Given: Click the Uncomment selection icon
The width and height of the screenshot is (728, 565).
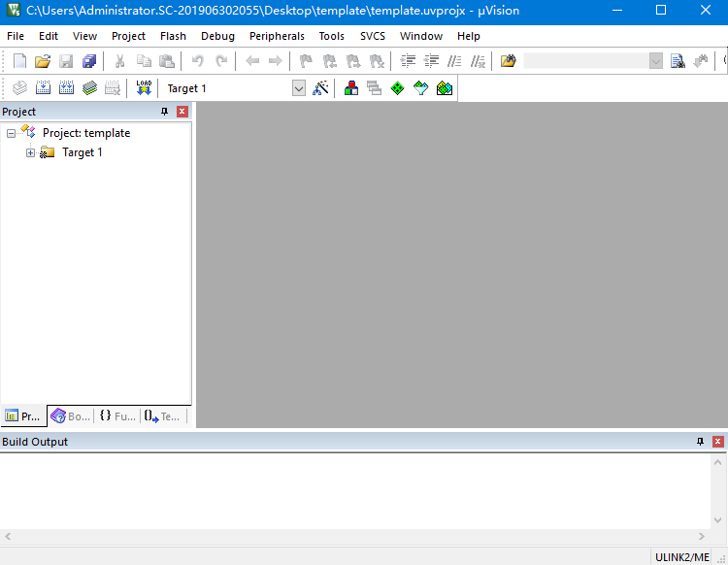Looking at the screenshot, I should point(478,61).
